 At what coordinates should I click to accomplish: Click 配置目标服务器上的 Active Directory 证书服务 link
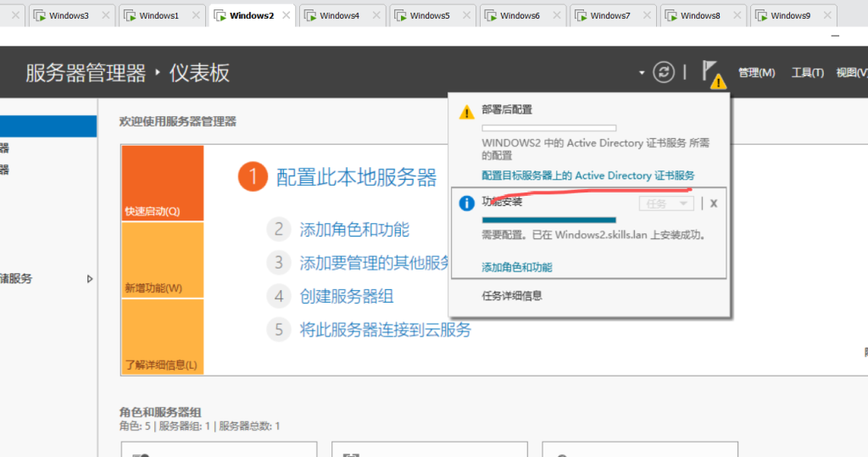coord(587,176)
